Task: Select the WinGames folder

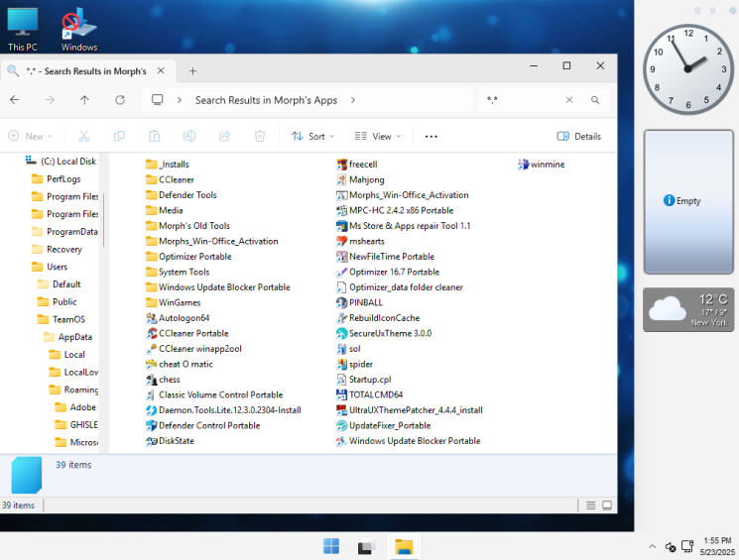Action: (x=173, y=302)
